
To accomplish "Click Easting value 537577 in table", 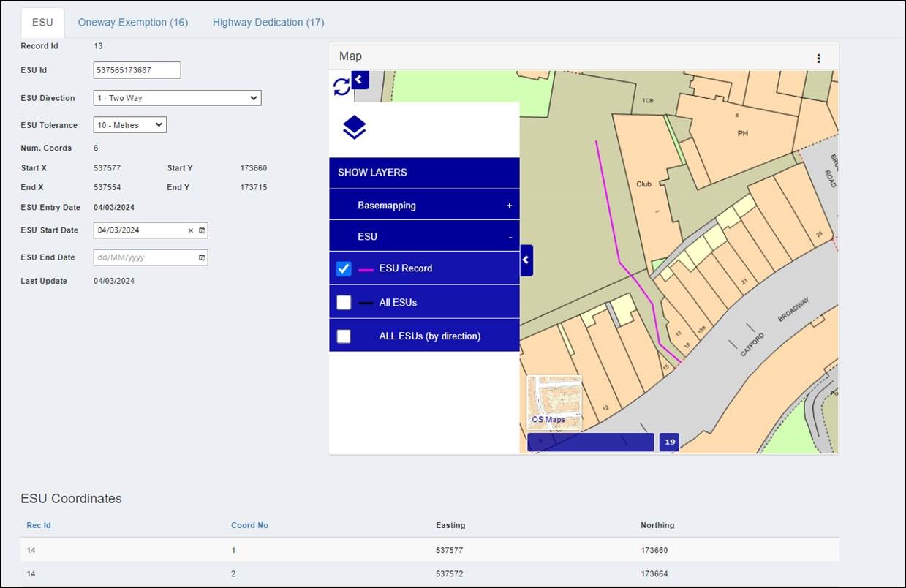I will [450, 550].
